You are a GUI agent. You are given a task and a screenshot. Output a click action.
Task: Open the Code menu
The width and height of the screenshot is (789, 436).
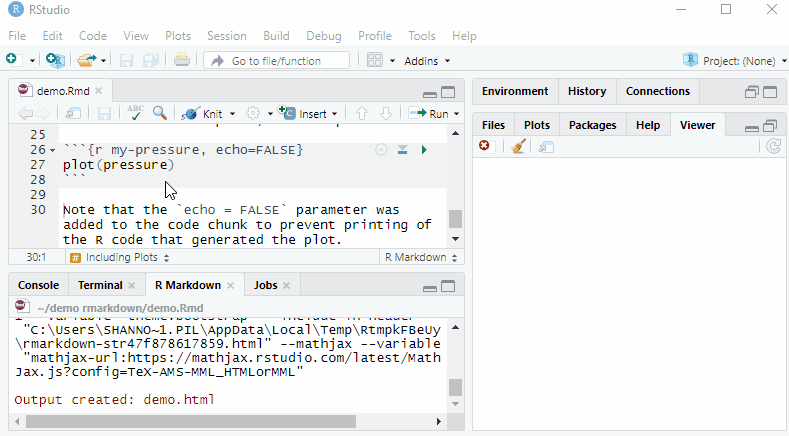tap(93, 36)
